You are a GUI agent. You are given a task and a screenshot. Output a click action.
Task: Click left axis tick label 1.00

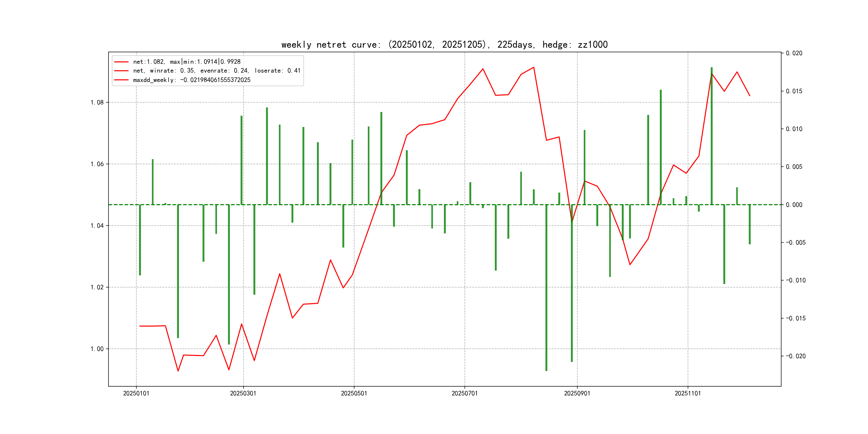coord(97,349)
